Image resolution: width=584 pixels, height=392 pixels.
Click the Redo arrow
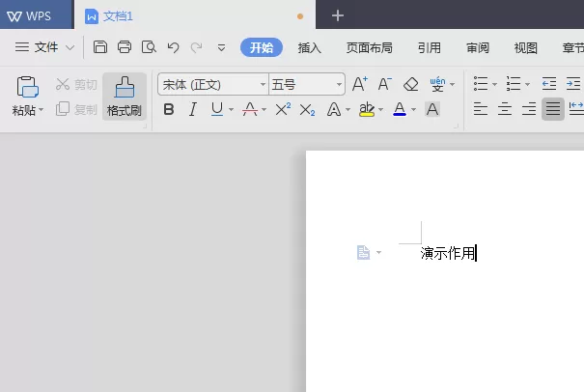coord(196,47)
